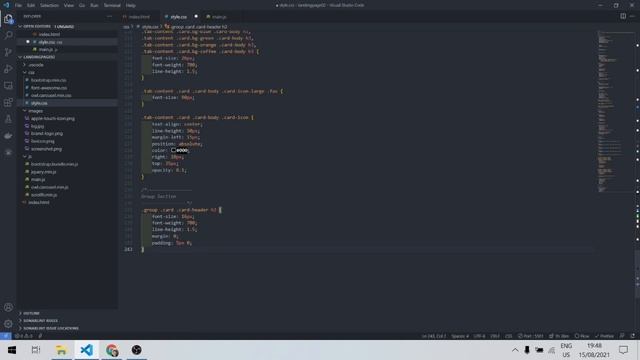Show hidden system tray icons
The image size is (640, 360).
[515, 350]
